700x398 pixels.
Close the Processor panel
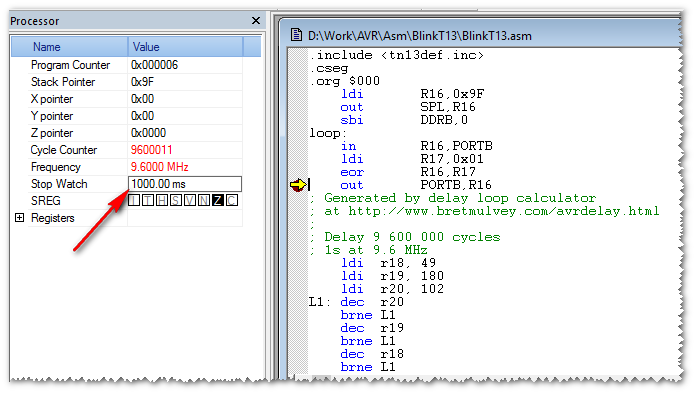255,21
